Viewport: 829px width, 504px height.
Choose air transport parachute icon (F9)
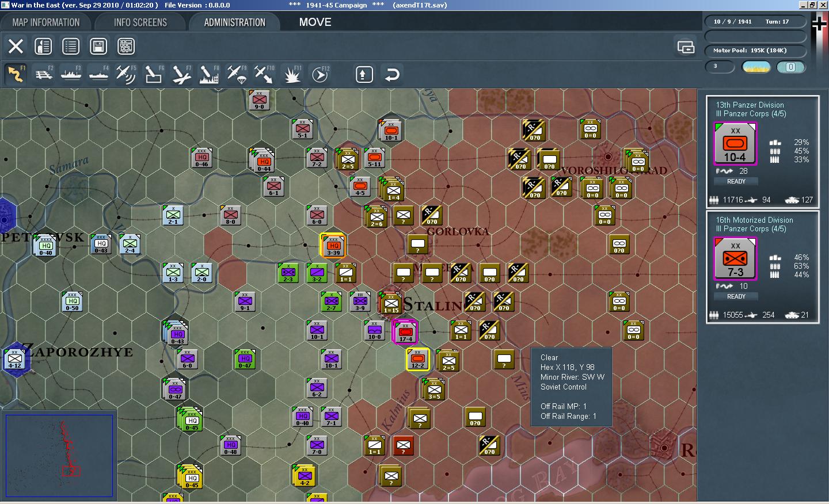click(237, 74)
